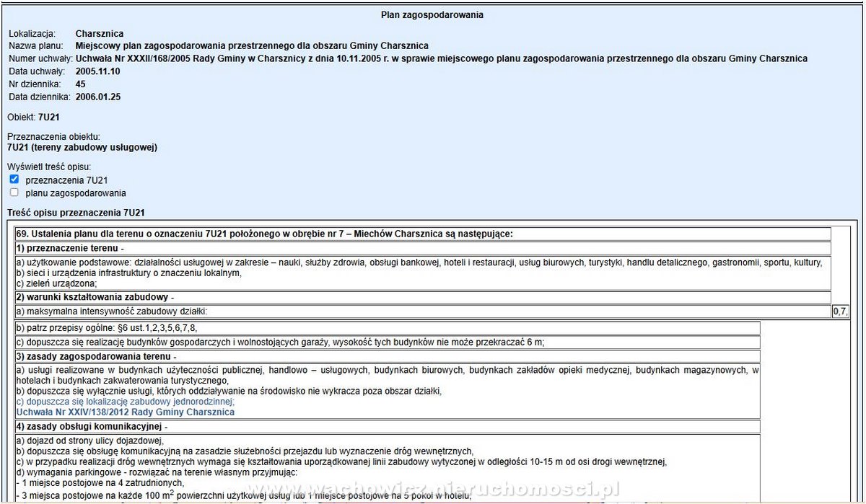The height and width of the screenshot is (504, 866).
Task: Click the 'Nazwa planu:' label
Action: coord(35,46)
